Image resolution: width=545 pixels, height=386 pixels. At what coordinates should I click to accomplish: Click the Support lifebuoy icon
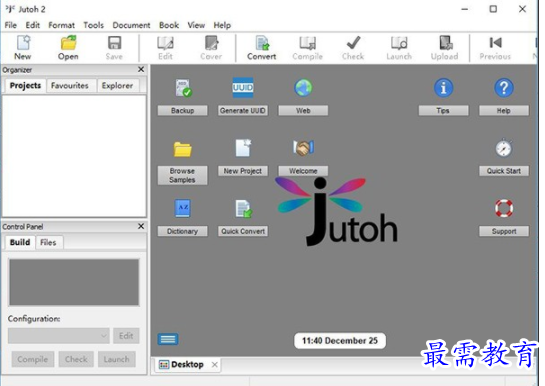[x=504, y=208]
